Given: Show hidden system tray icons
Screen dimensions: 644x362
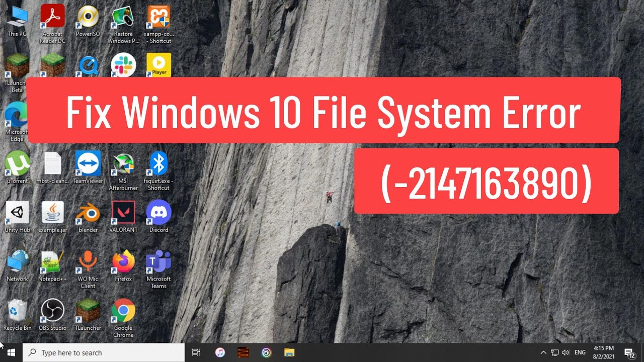Looking at the screenshot, I should 543,353.
